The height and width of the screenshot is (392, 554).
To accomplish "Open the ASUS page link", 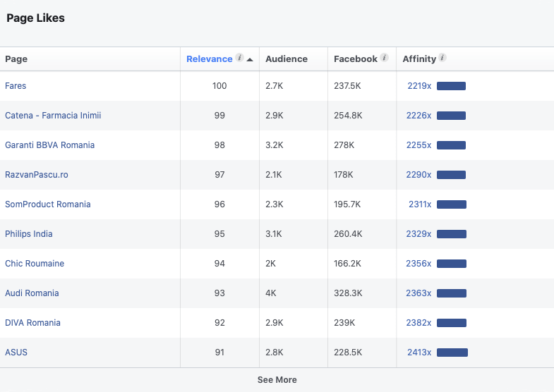I will [x=16, y=353].
